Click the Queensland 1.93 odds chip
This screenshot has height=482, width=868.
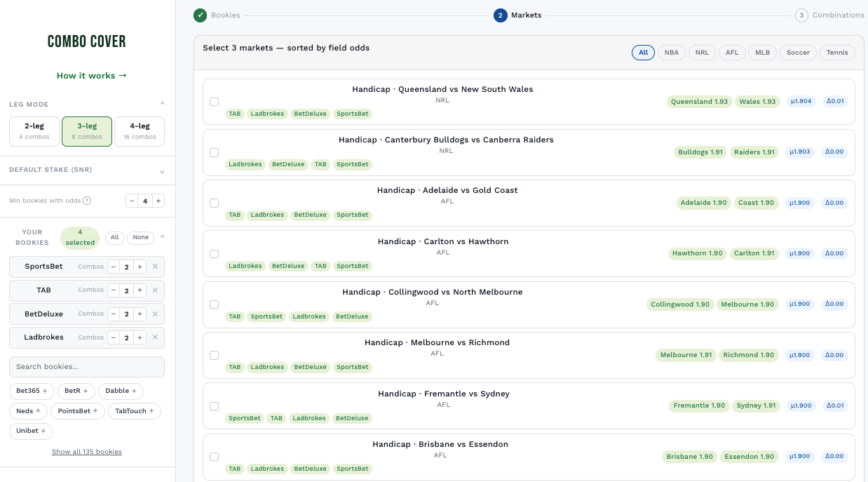click(699, 102)
